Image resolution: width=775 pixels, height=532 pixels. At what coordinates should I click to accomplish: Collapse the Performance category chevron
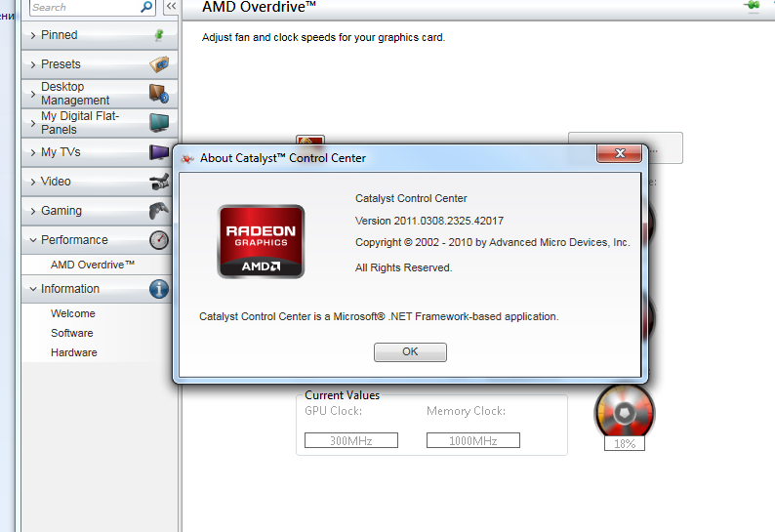33,240
